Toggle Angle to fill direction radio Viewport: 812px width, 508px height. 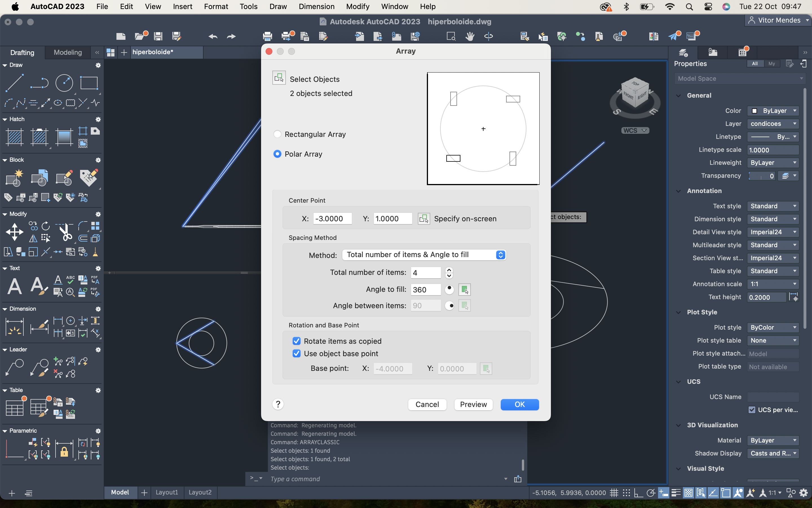449,289
